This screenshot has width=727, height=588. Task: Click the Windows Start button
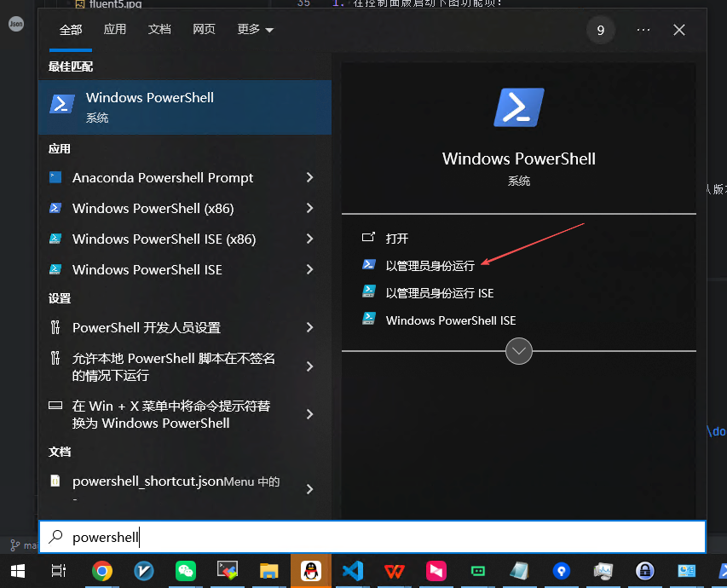pos(17,571)
